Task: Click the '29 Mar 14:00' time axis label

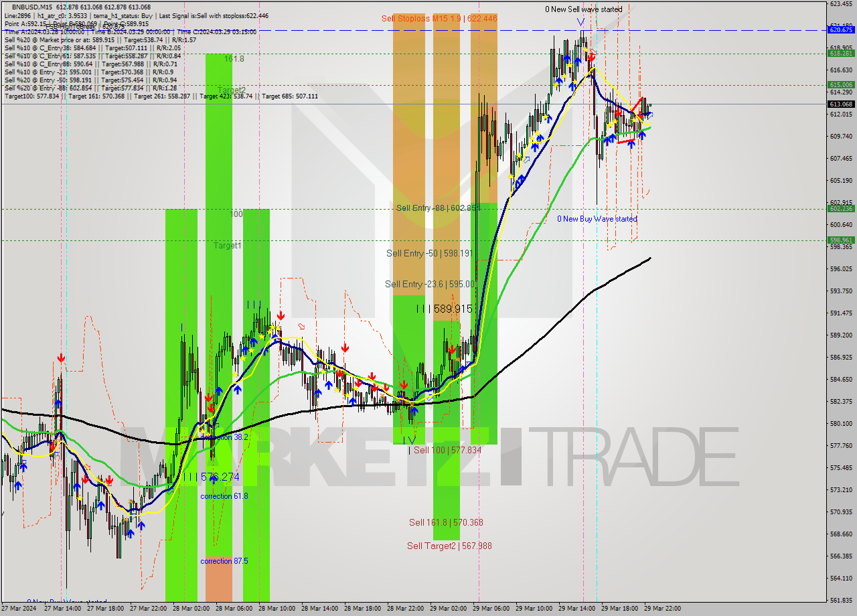Action: pyautogui.click(x=577, y=609)
